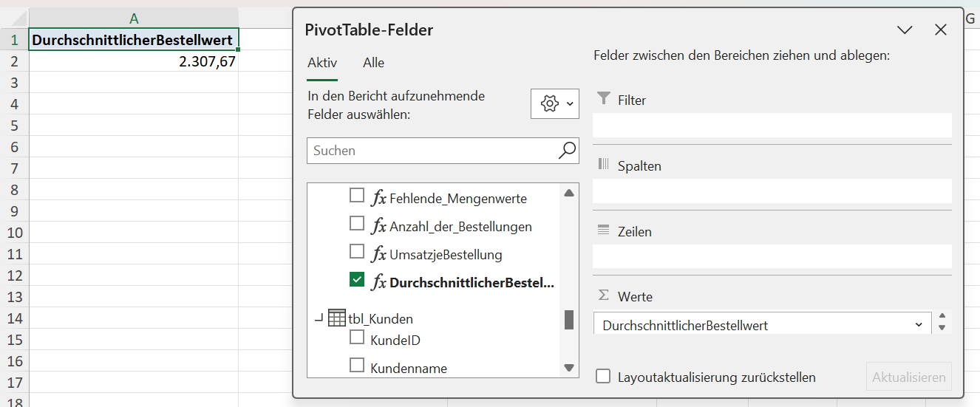
Task: Click the fx icon beside Fehlende_Mengenwerte
Action: (378, 198)
